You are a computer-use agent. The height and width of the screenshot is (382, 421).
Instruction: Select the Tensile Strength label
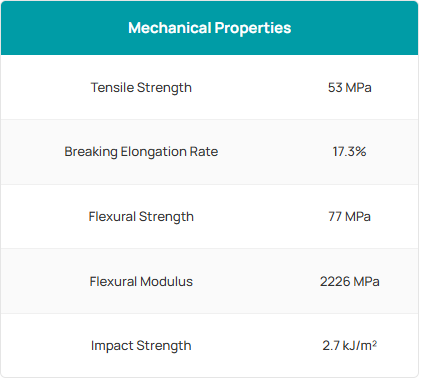tap(141, 88)
